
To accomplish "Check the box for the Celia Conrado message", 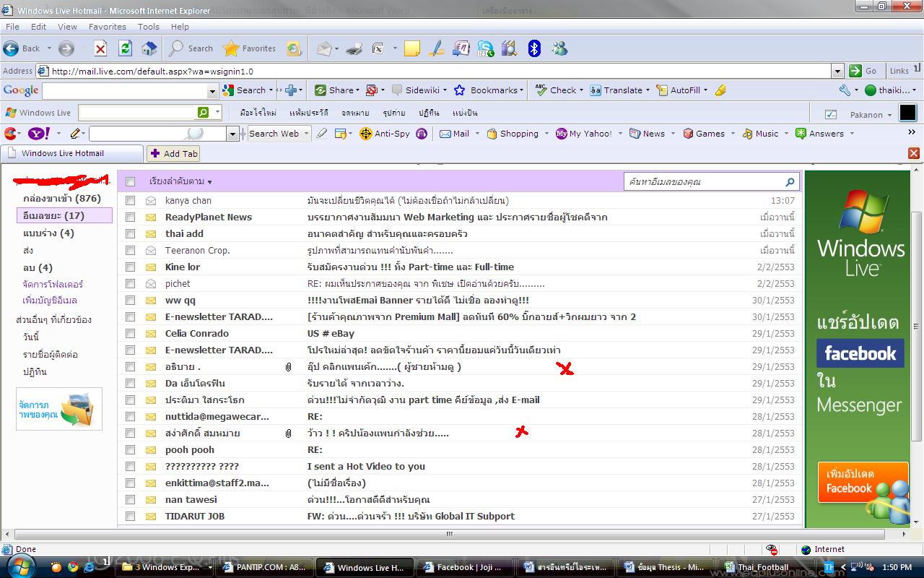I will [131, 334].
